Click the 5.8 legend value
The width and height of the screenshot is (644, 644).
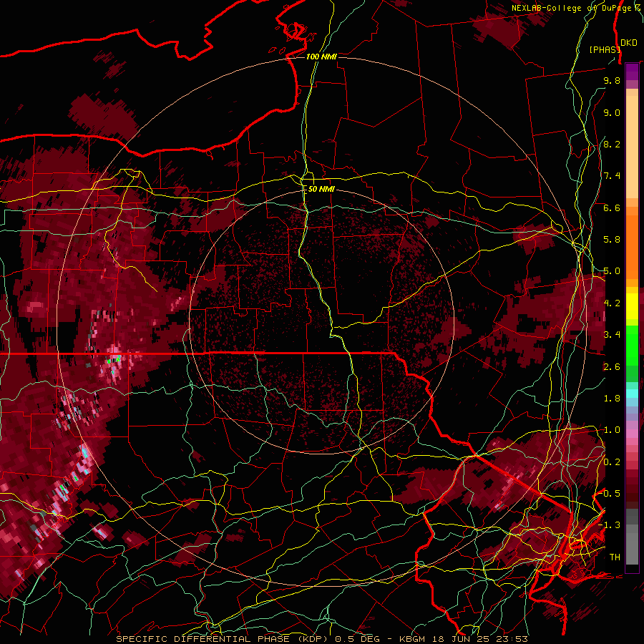click(612, 240)
